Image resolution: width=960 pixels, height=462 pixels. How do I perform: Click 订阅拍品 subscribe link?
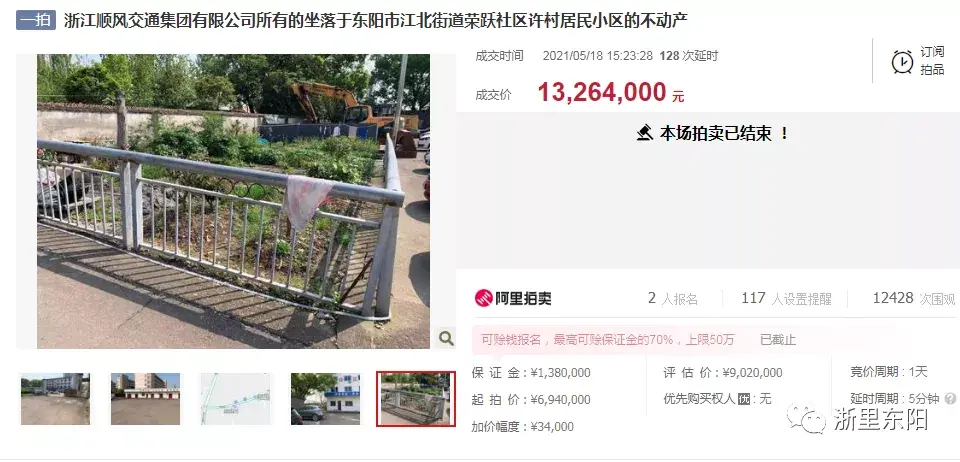pos(932,61)
